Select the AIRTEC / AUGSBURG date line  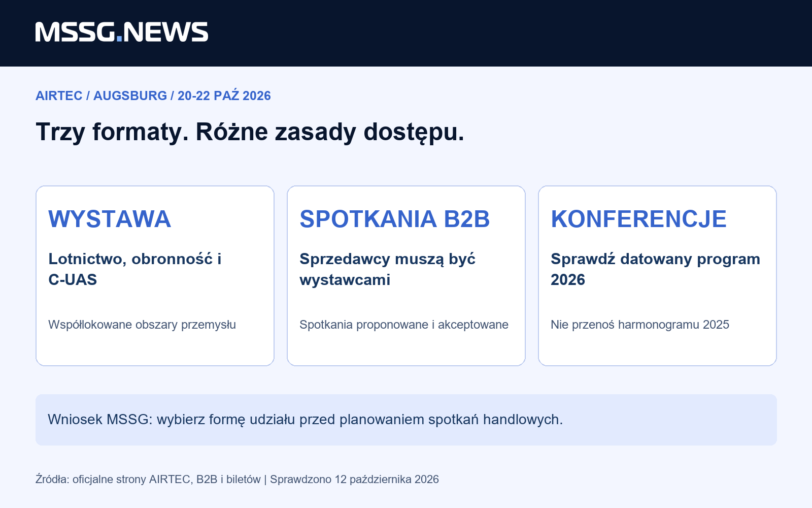pyautogui.click(x=153, y=96)
